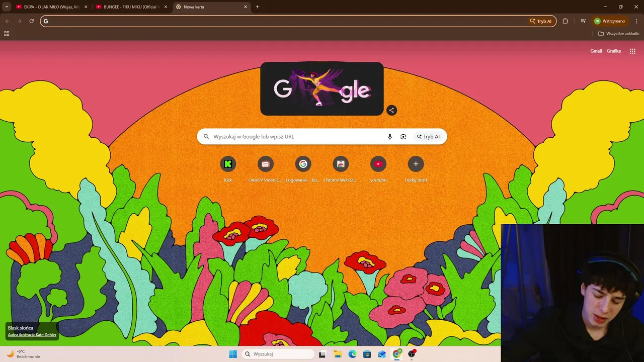
Task: Start voice search with microphone
Action: coord(389,137)
